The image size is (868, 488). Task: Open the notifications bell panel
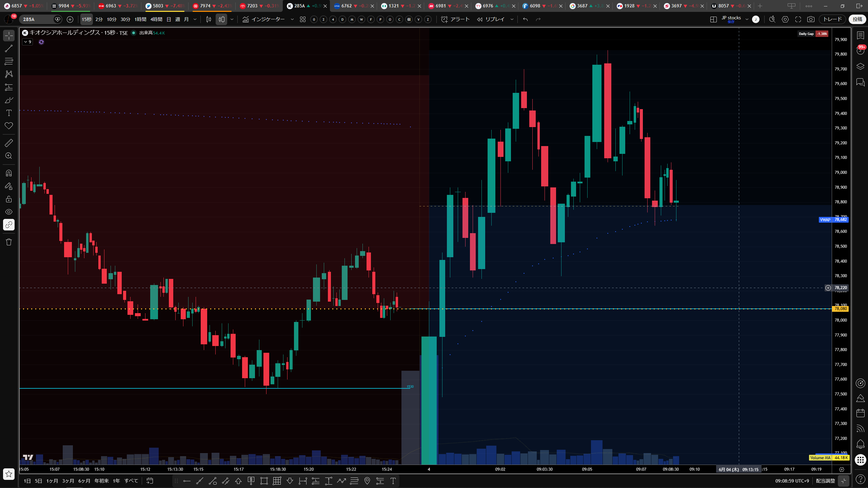click(860, 444)
